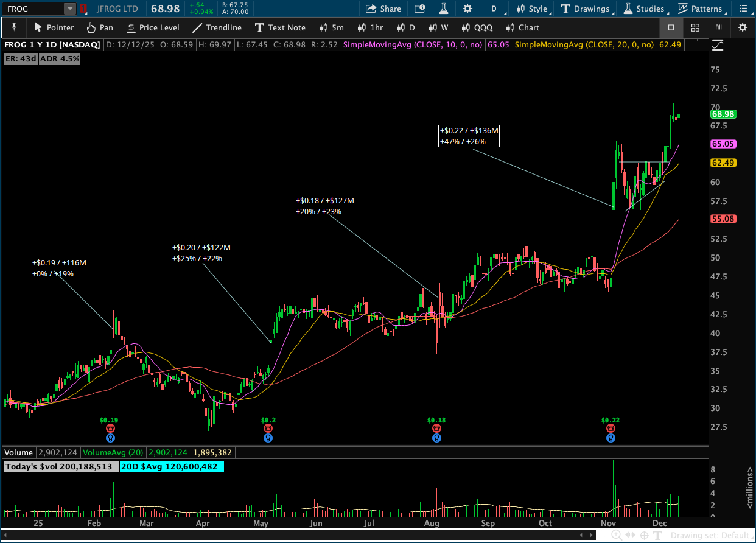756x543 pixels.
Task: Click the red link color indicator next to symbol
Action: click(83, 9)
